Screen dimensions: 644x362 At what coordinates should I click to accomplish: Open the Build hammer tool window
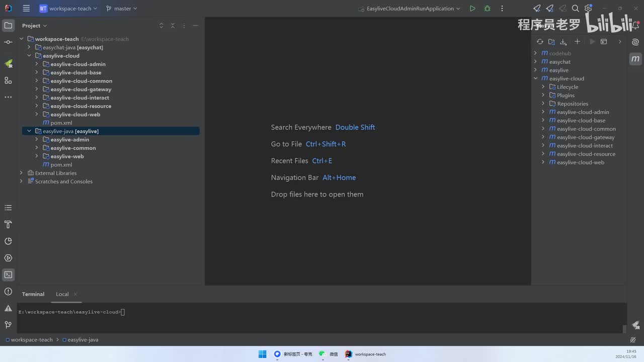tap(8, 224)
